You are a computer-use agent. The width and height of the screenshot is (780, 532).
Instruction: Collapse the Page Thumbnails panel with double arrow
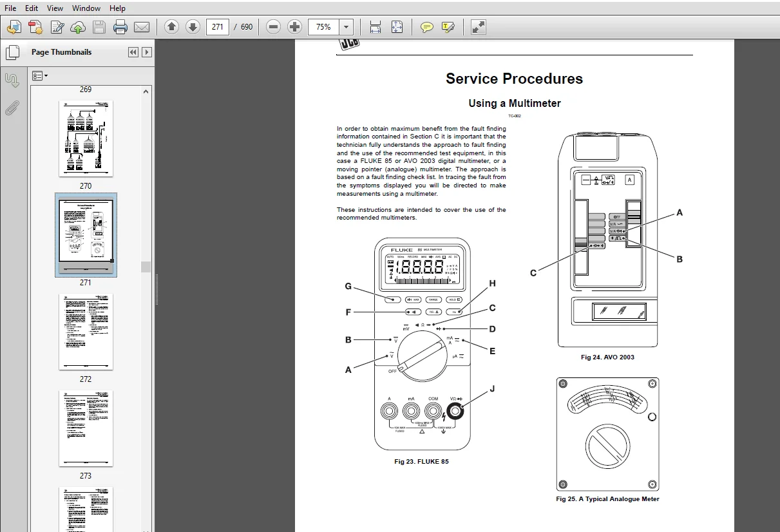click(133, 52)
